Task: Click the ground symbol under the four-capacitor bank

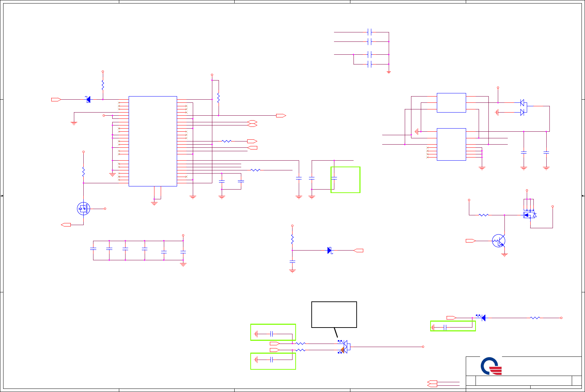Action: tap(389, 72)
